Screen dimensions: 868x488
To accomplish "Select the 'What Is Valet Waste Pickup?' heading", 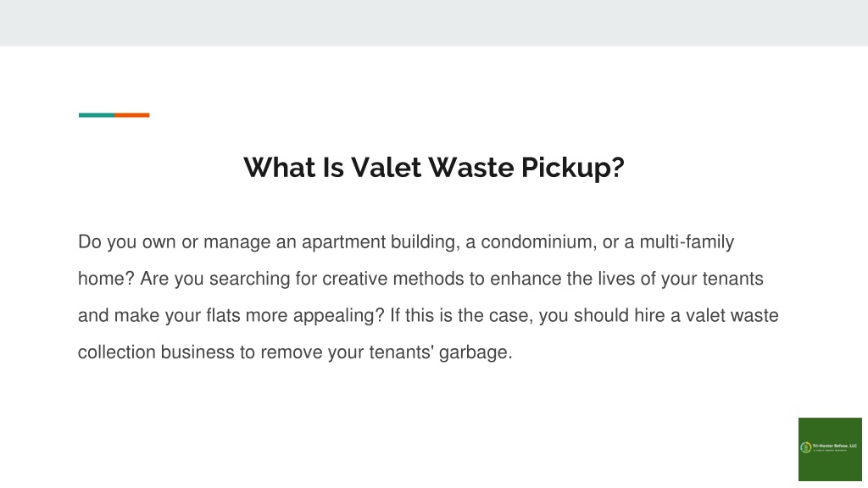I will tap(434, 168).
